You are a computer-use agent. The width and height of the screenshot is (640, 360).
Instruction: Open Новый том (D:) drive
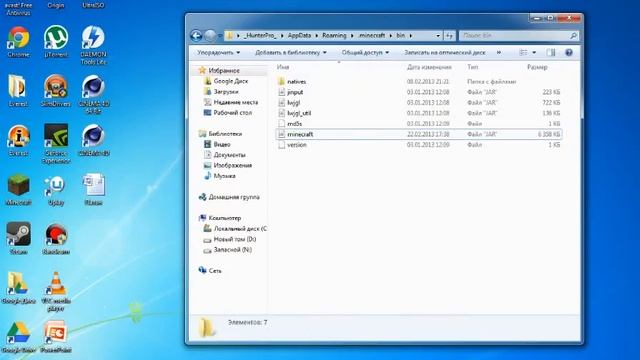pos(234,239)
